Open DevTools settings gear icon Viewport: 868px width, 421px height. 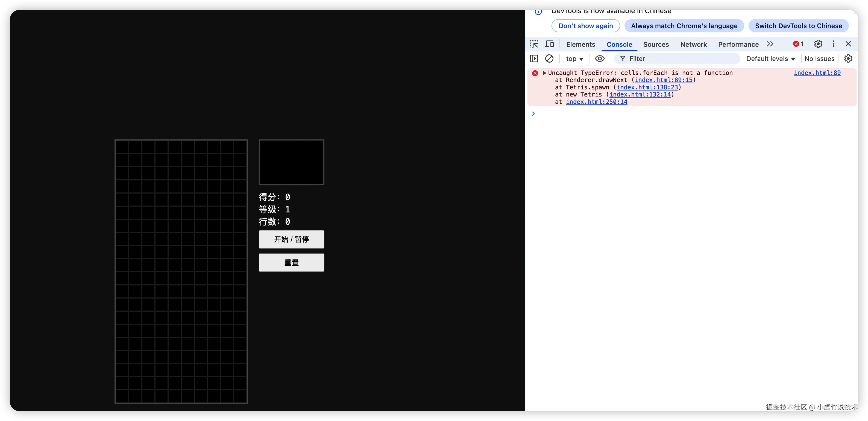click(818, 44)
